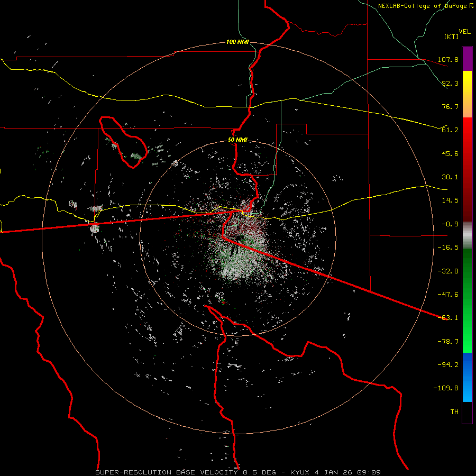Click the VEL legend title

click(x=464, y=32)
